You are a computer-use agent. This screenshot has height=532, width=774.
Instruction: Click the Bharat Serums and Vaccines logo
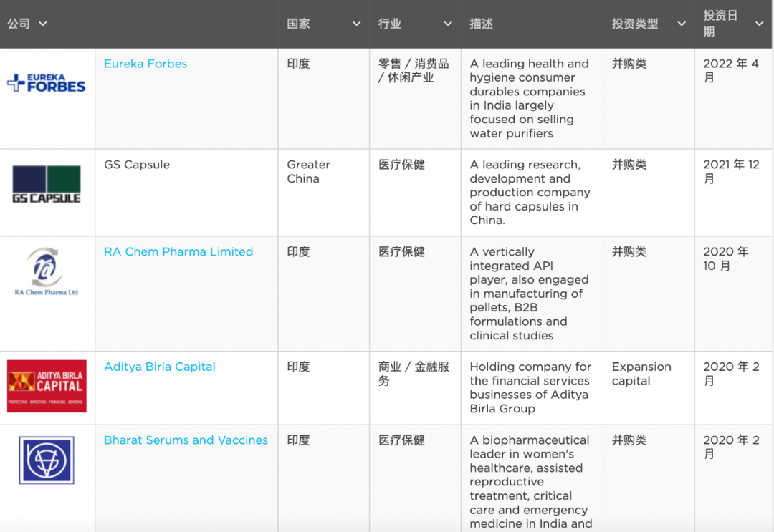[47, 460]
